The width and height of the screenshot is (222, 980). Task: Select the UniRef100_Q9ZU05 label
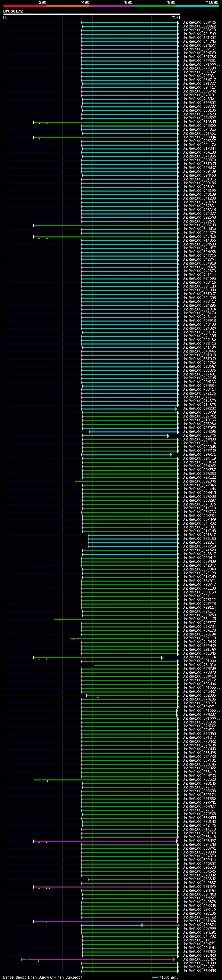coord(199,481)
